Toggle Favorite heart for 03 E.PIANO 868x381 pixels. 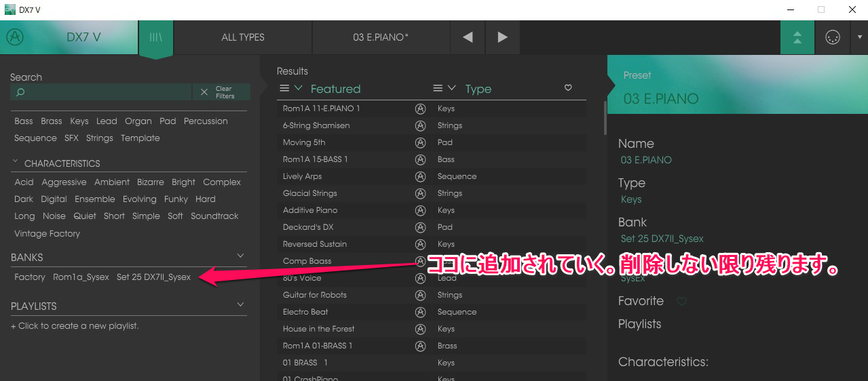point(681,301)
